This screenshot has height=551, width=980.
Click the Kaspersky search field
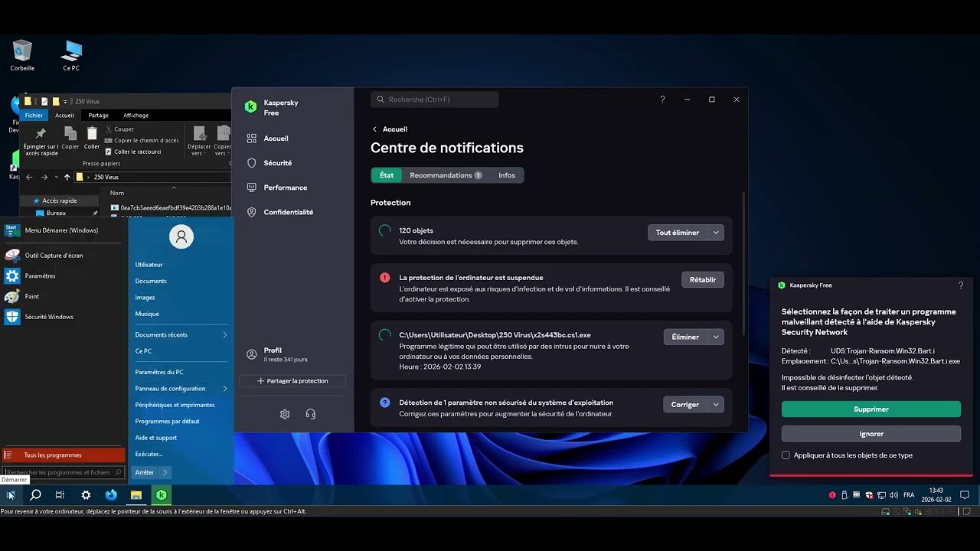(x=435, y=99)
